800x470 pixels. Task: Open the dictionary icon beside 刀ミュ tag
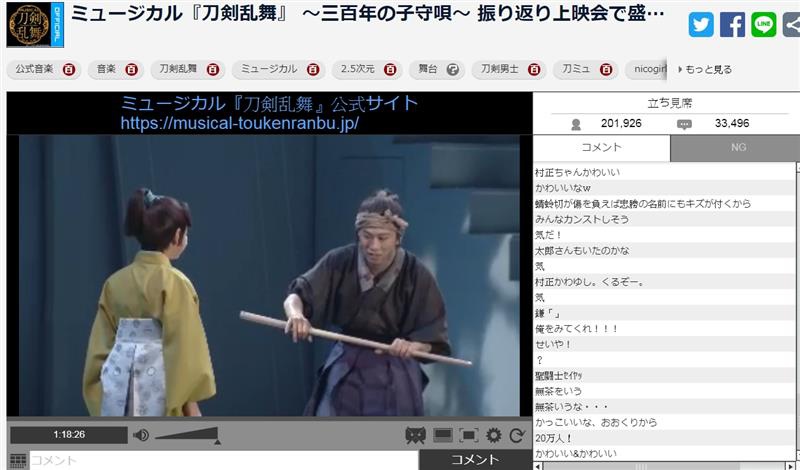606,69
